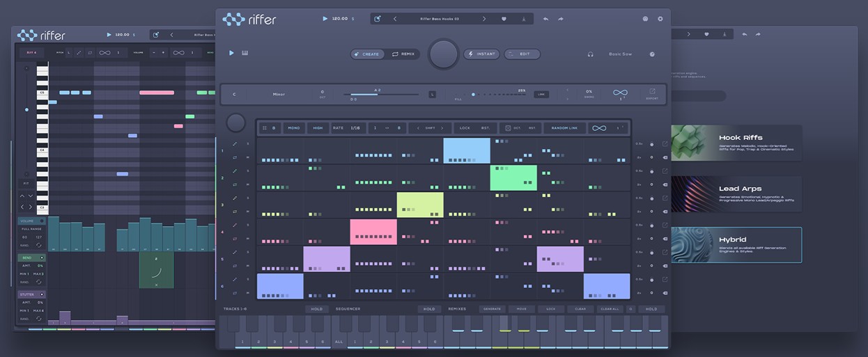Open the Basic Saw sound selector
The image size is (868, 357).
pos(620,54)
